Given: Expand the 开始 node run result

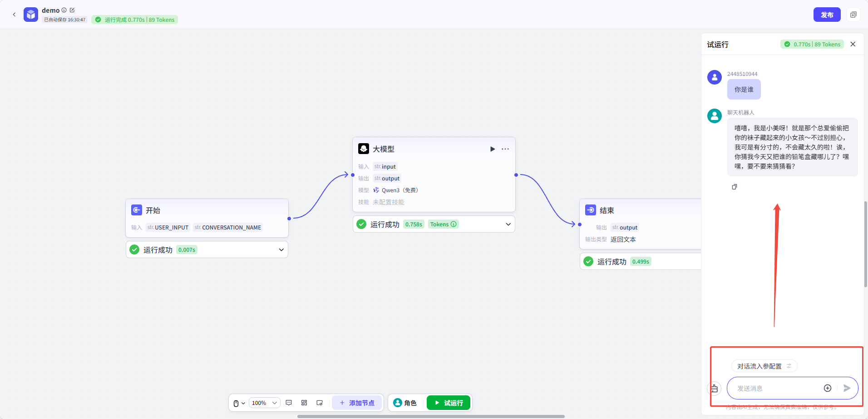Looking at the screenshot, I should tap(281, 249).
